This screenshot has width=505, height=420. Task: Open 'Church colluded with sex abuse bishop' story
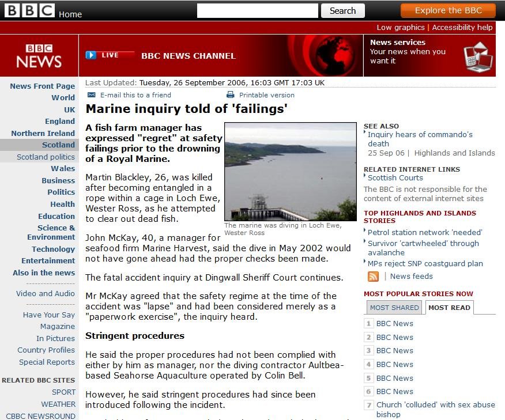[435, 409]
